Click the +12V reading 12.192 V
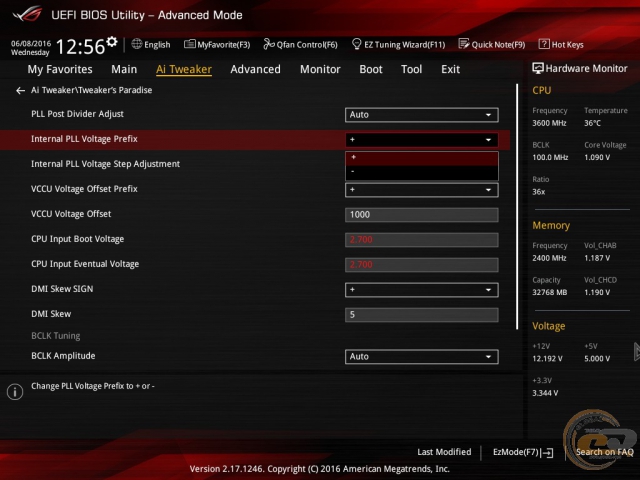 click(x=547, y=359)
